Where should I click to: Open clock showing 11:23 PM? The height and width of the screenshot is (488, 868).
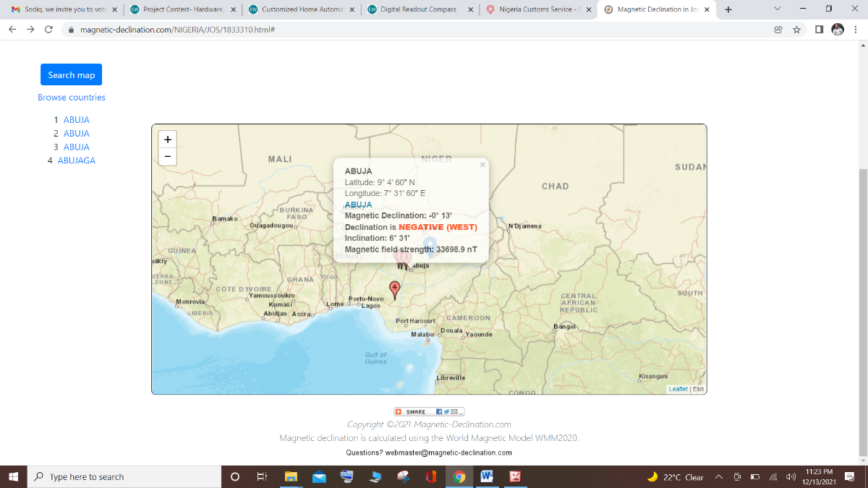coord(819,476)
